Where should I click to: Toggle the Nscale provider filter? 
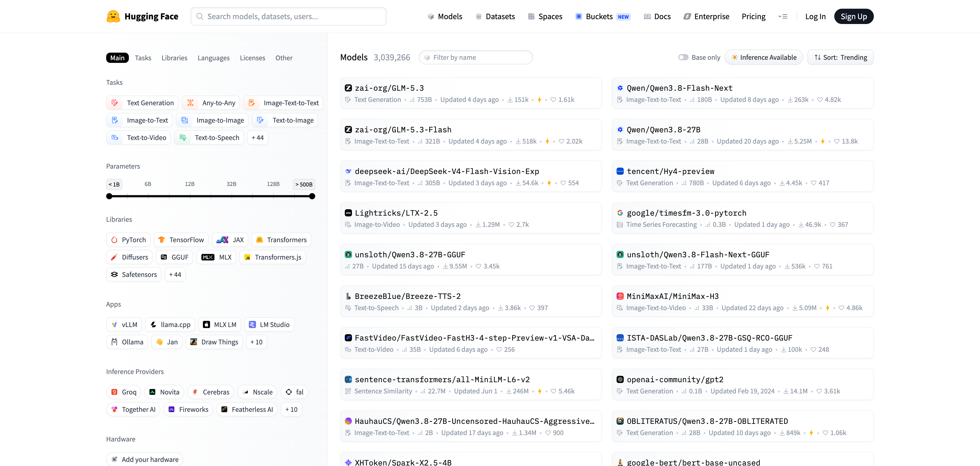pos(257,392)
